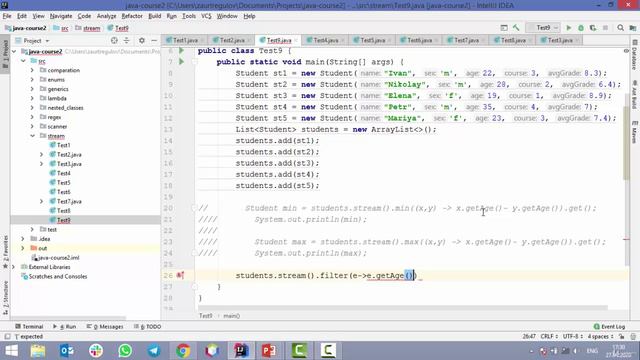Click the error marker in gutter on line 26
Viewport: 640px width, 360px height.
pyautogui.click(x=180, y=276)
